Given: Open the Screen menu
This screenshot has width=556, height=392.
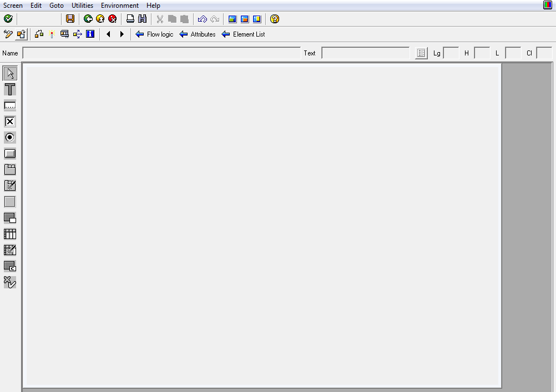Looking at the screenshot, I should click(x=13, y=6).
